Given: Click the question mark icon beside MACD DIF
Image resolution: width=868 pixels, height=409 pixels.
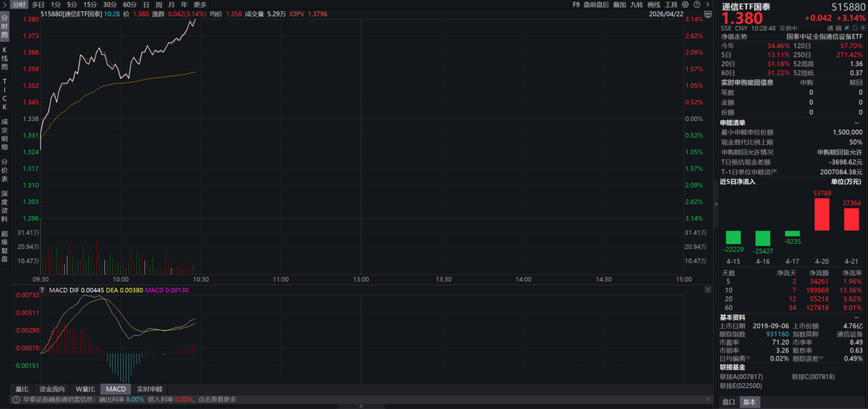Looking at the screenshot, I should pos(43,290).
